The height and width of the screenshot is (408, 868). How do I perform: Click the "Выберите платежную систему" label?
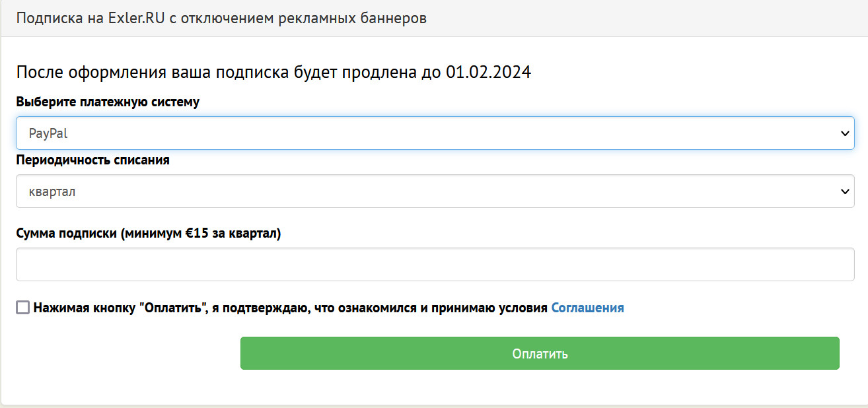tap(107, 103)
